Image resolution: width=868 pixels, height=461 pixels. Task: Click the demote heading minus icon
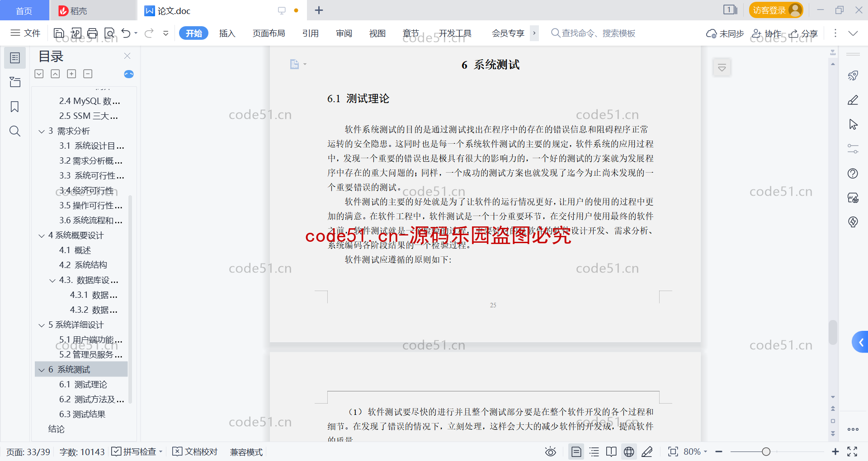tap(88, 74)
